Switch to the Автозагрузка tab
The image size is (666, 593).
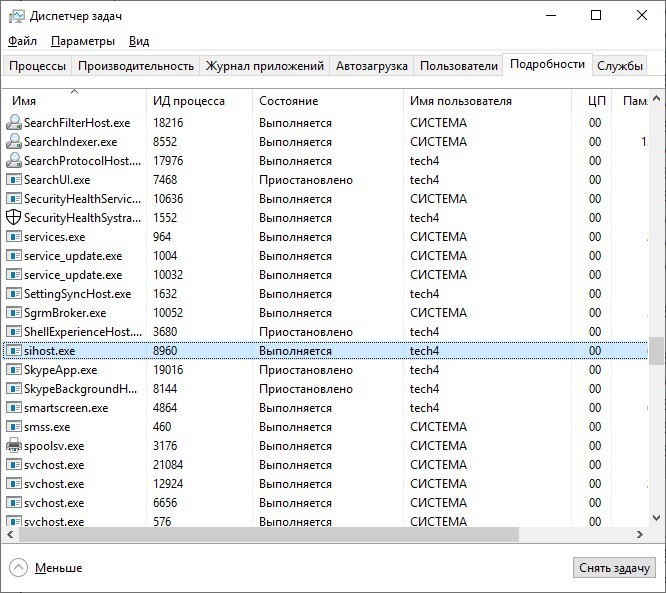372,66
